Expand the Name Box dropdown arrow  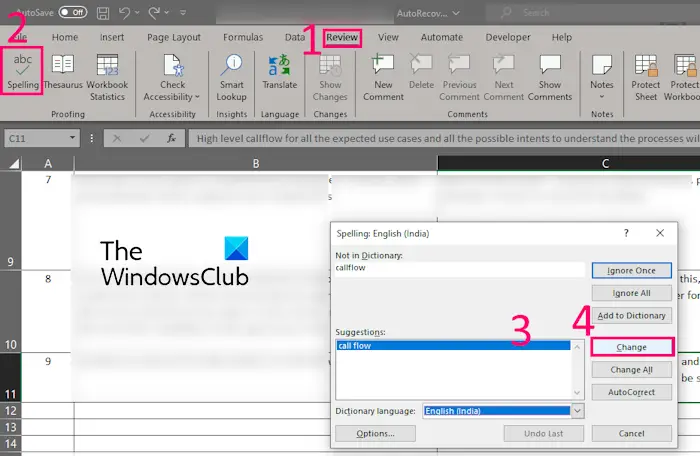(72, 138)
